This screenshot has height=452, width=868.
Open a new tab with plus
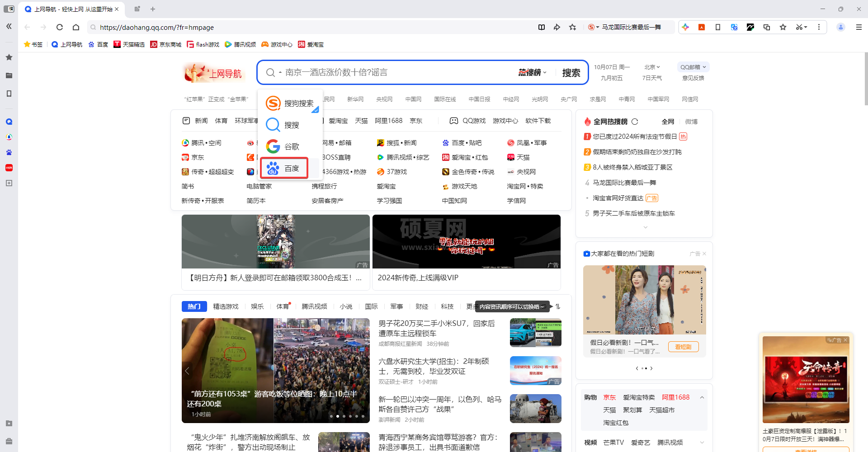(153, 9)
